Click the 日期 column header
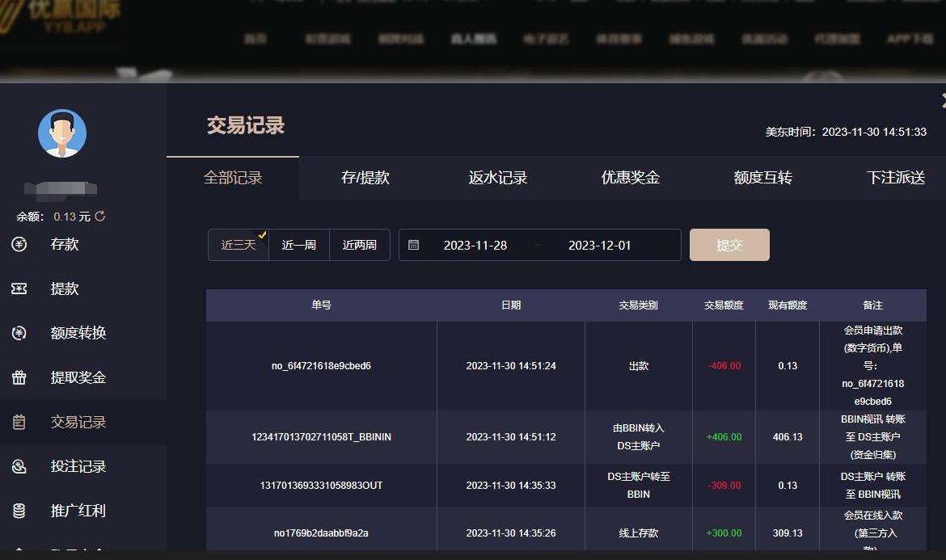 tap(511, 305)
